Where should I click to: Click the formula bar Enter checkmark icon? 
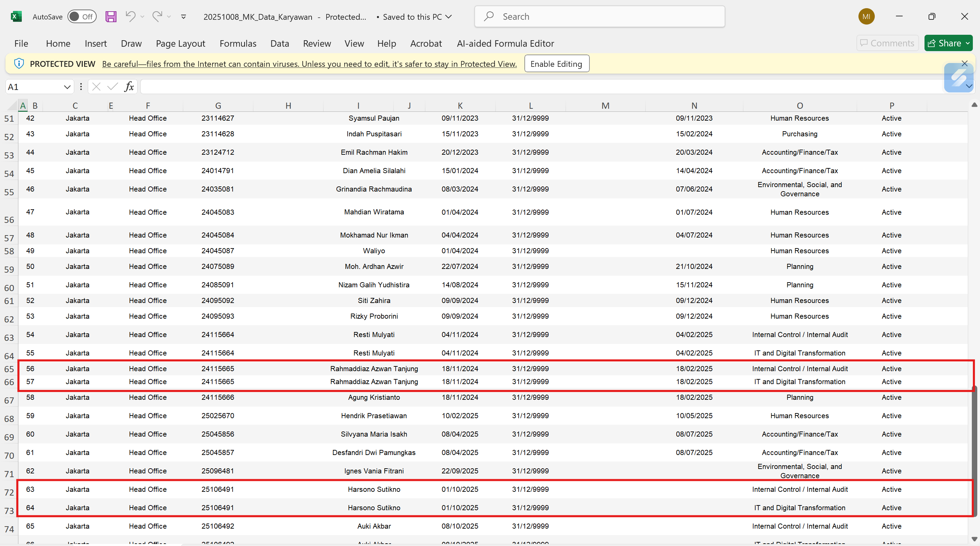pyautogui.click(x=112, y=87)
